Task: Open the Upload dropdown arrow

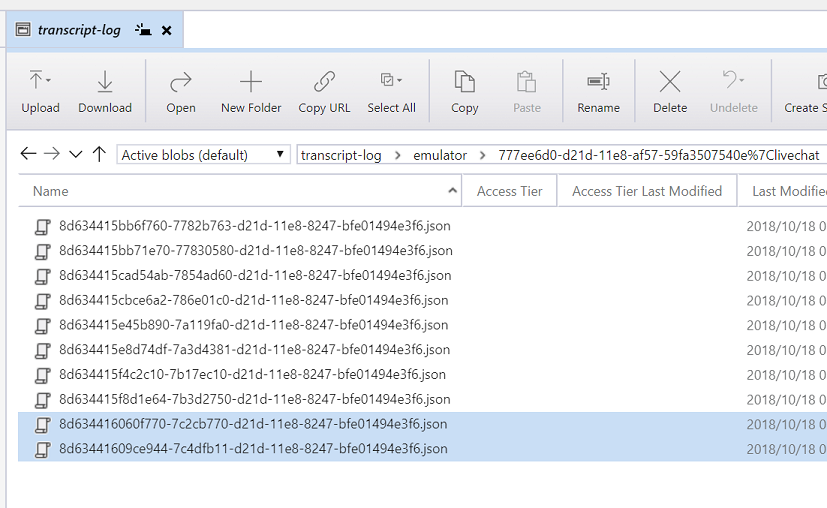Action: click(x=49, y=81)
